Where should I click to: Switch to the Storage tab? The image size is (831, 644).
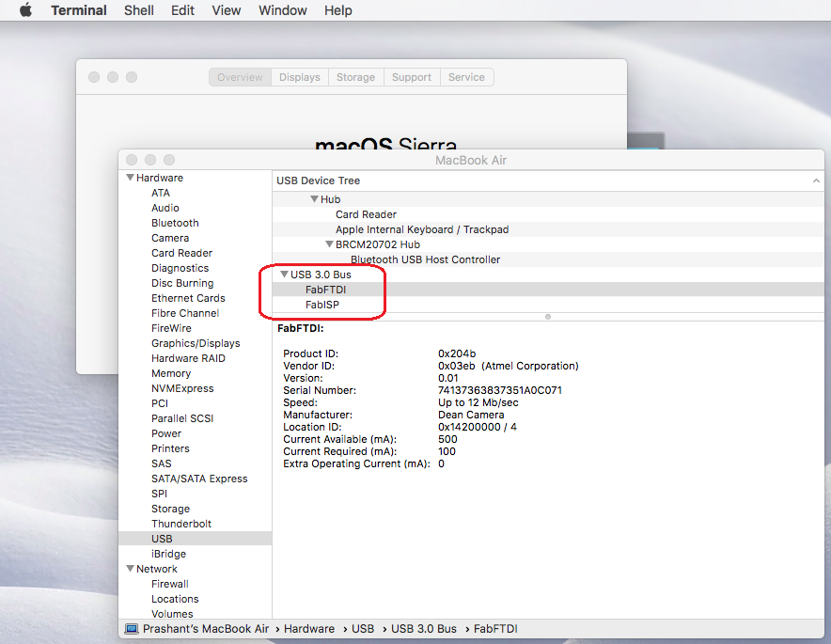[x=355, y=77]
